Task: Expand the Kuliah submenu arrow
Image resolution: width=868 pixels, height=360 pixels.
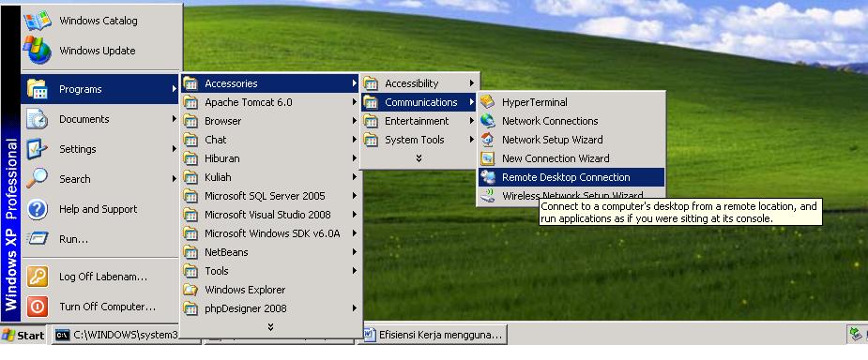Action: point(354,177)
